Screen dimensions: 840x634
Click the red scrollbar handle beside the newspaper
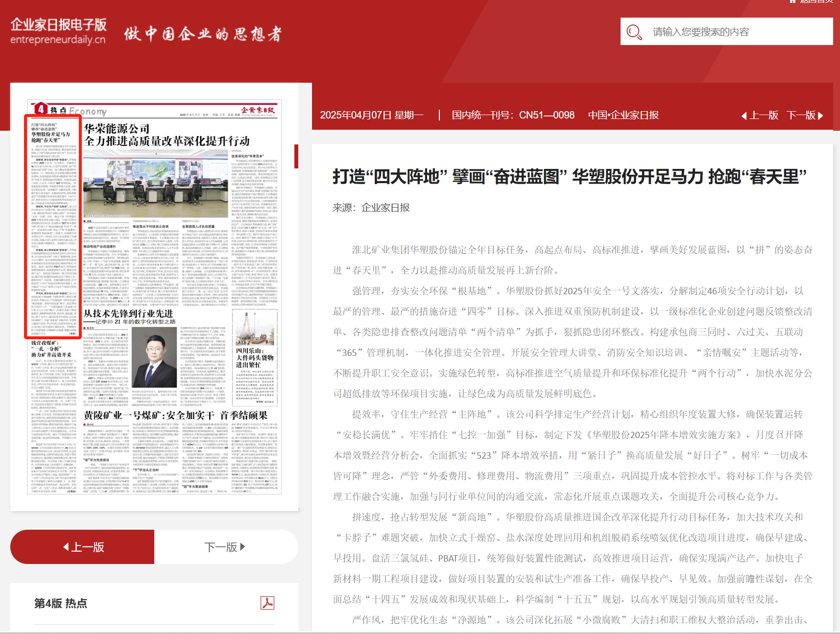coord(296,156)
